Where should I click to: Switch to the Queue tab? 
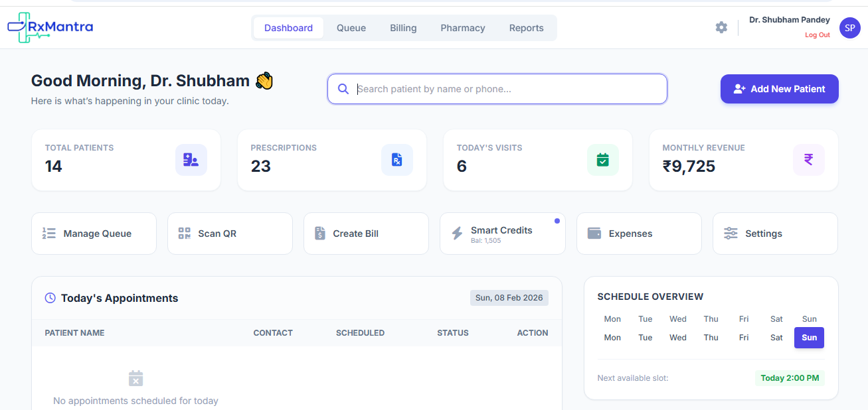tap(351, 27)
